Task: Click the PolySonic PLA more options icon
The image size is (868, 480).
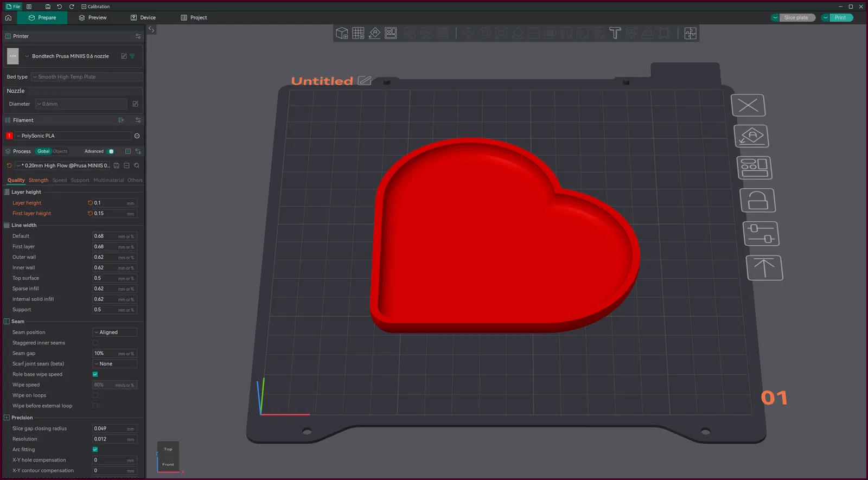Action: (x=137, y=136)
